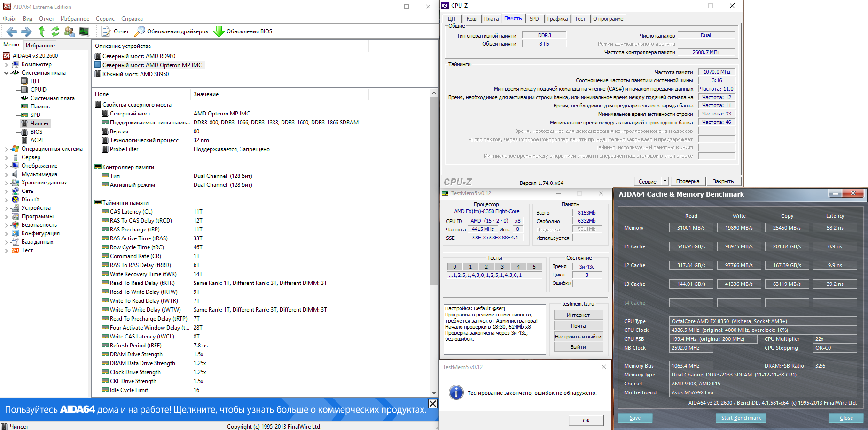Expand the Сервер tree node
This screenshot has width=868, height=430.
6,158
